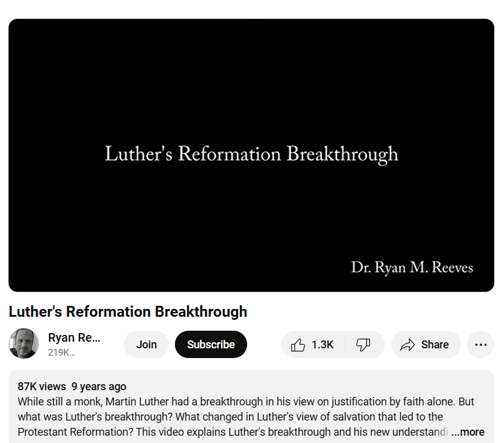Click the 87K views text
The image size is (504, 443).
coord(42,387)
